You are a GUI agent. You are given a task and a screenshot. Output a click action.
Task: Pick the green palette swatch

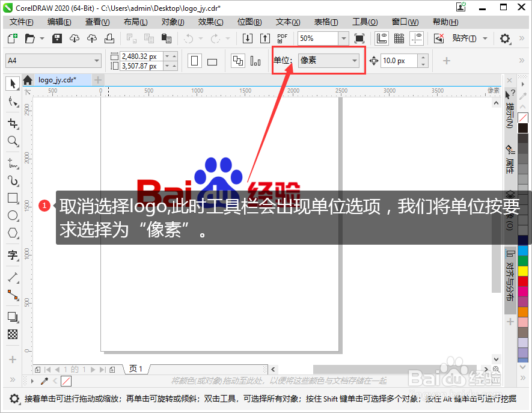(x=523, y=261)
